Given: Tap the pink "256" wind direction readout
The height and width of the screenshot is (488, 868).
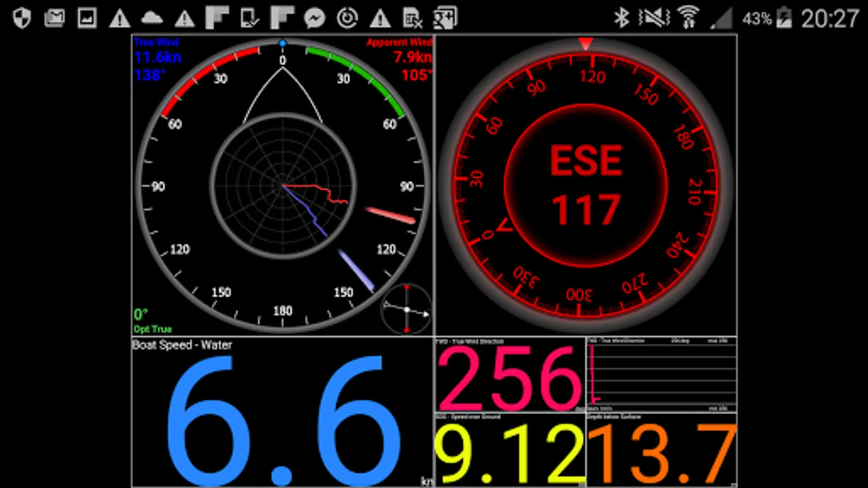Looking at the screenshot, I should 509,378.
